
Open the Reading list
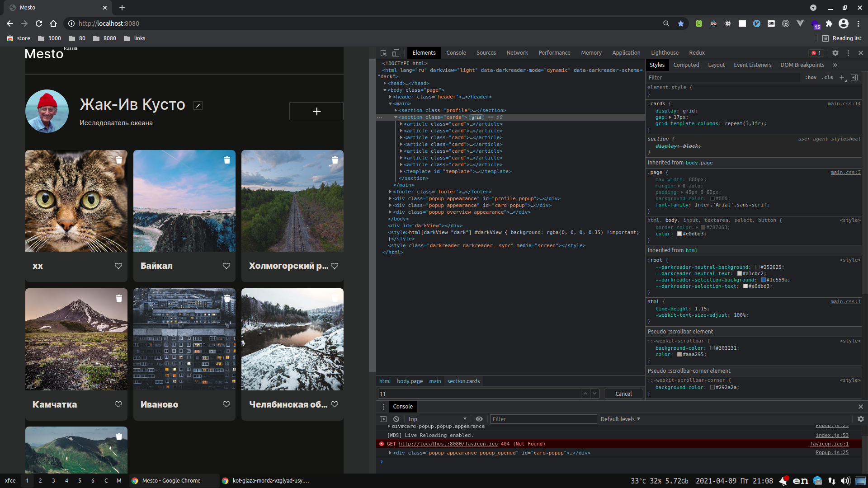coord(842,38)
